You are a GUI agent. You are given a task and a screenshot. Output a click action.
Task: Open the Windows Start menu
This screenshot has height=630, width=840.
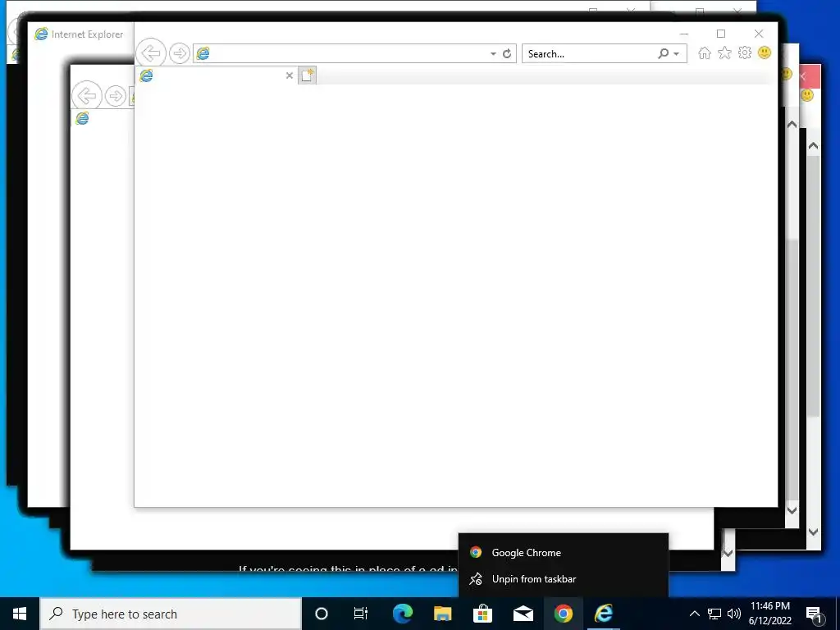pyautogui.click(x=20, y=614)
